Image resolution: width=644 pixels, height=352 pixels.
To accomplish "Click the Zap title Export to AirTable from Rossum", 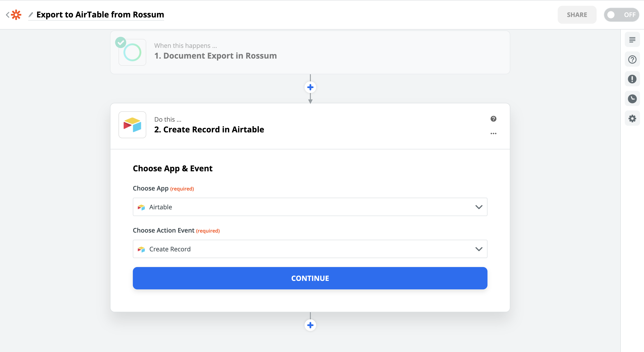I will 100,15.
